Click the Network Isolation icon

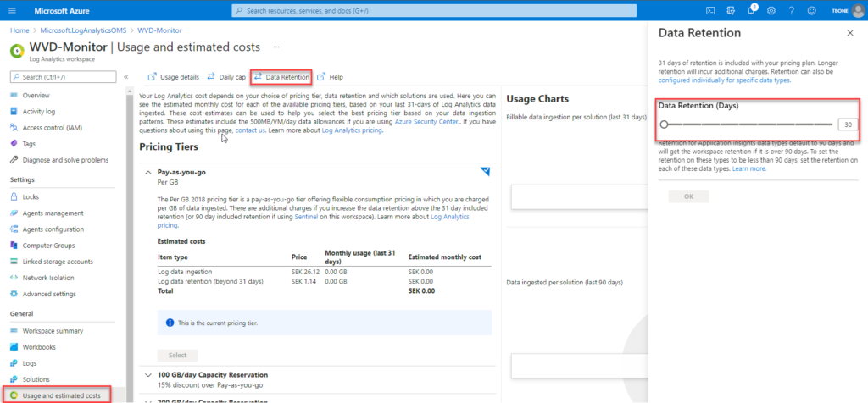click(x=14, y=278)
